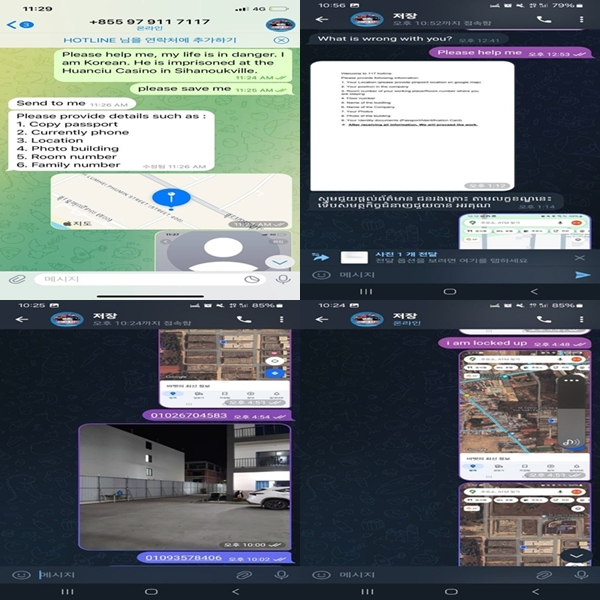Tap the emoji icon in the 10:56 chat

click(x=321, y=275)
